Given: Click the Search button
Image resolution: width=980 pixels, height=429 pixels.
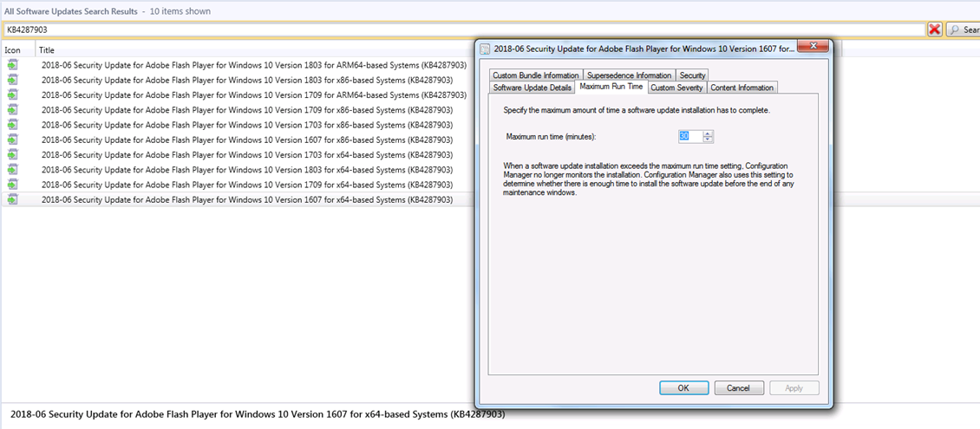Looking at the screenshot, I should coord(964,29).
